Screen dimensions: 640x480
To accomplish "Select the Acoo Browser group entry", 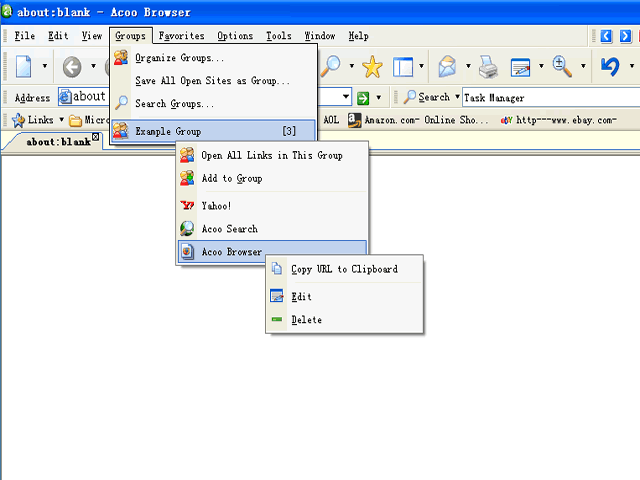I will pos(272,252).
